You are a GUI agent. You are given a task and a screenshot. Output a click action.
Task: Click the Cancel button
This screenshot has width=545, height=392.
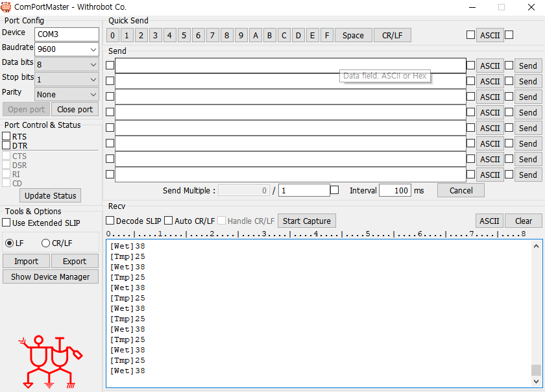[461, 190]
